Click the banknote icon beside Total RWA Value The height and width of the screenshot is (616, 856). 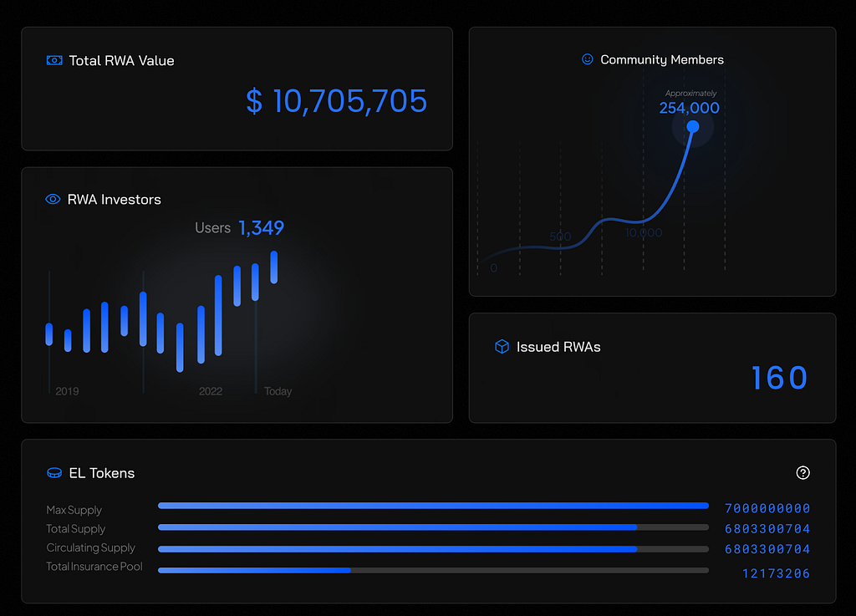54,60
